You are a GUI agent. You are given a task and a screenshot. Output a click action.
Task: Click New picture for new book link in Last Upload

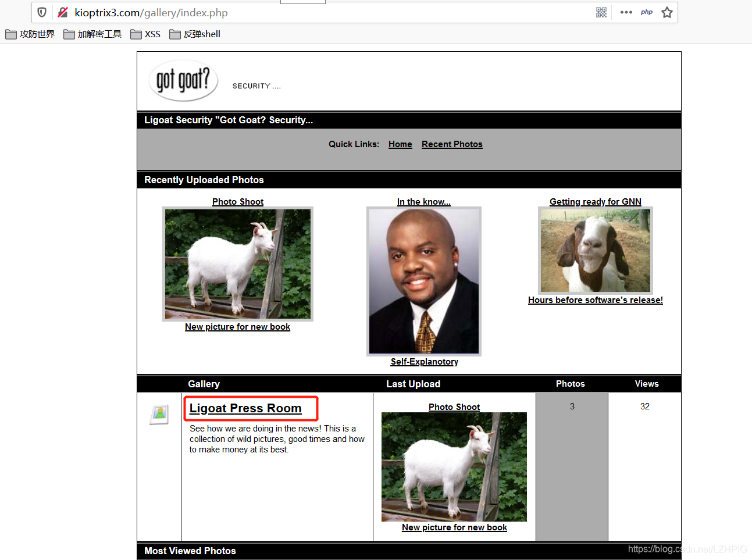coord(454,527)
